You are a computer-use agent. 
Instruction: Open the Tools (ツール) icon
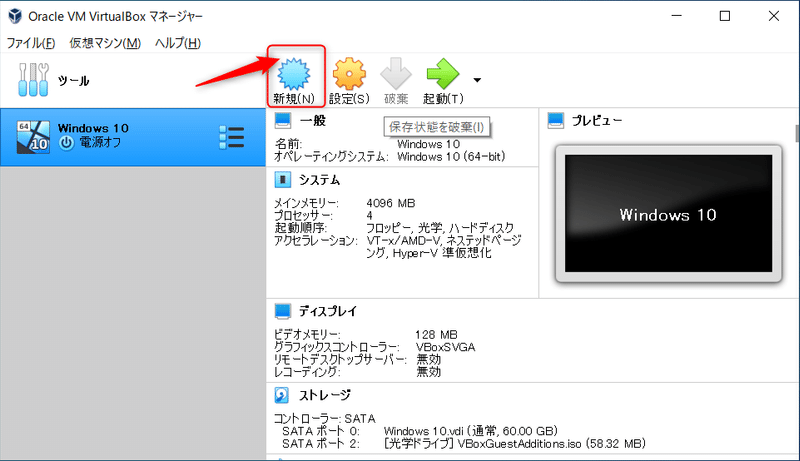33,80
